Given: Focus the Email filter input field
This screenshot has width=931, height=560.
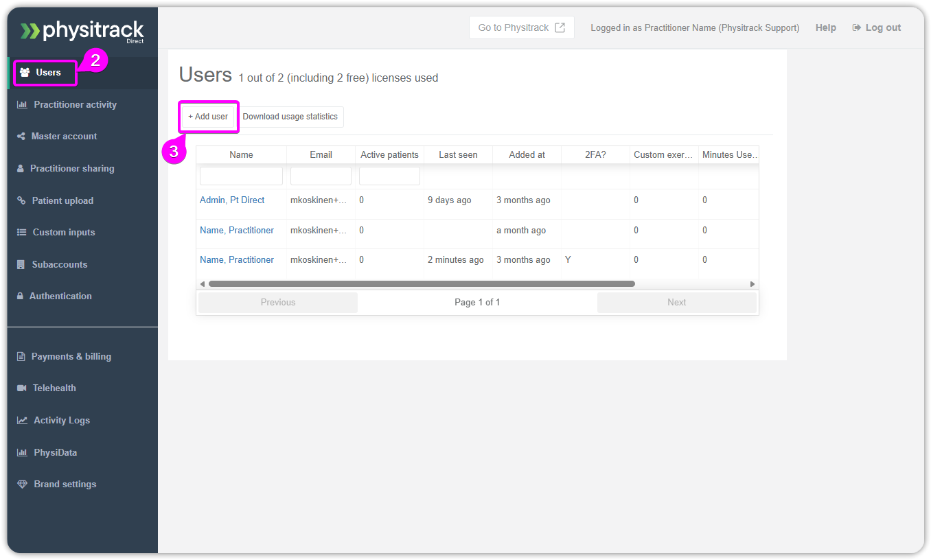Looking at the screenshot, I should (321, 176).
